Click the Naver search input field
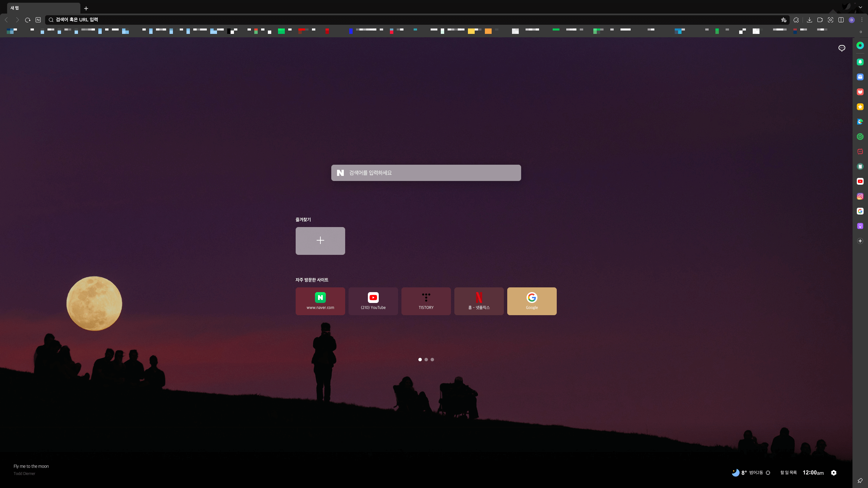This screenshot has width=868, height=488. tap(431, 173)
